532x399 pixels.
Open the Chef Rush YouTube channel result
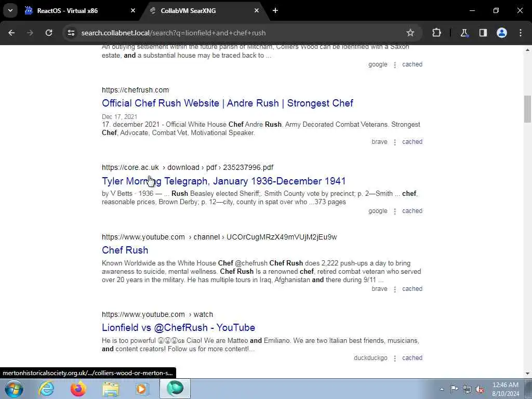(125, 250)
